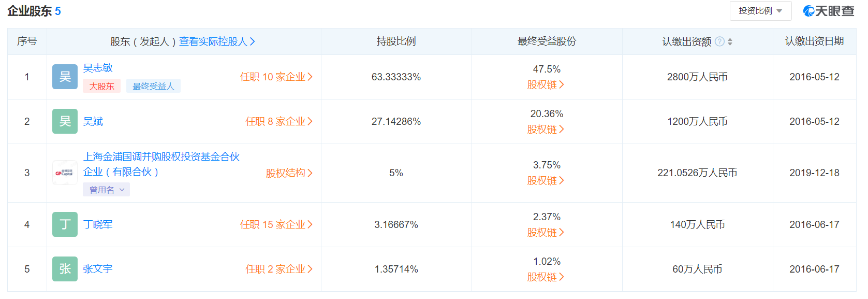
Task: Open 吴志敏 shareholder profile link
Action: [98, 68]
